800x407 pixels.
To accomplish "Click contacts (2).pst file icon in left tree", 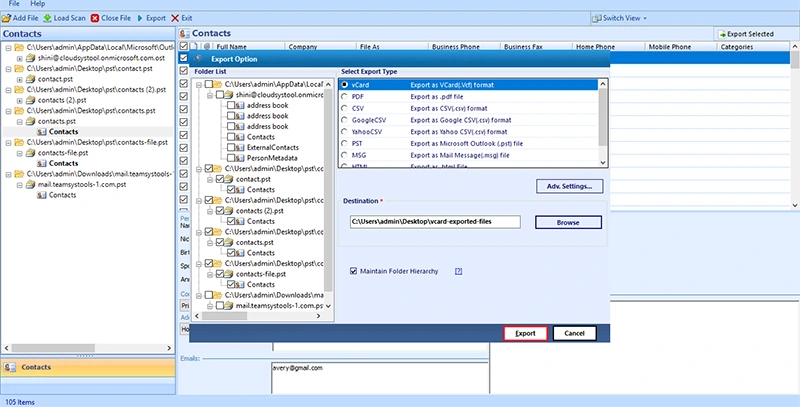I will 30,100.
